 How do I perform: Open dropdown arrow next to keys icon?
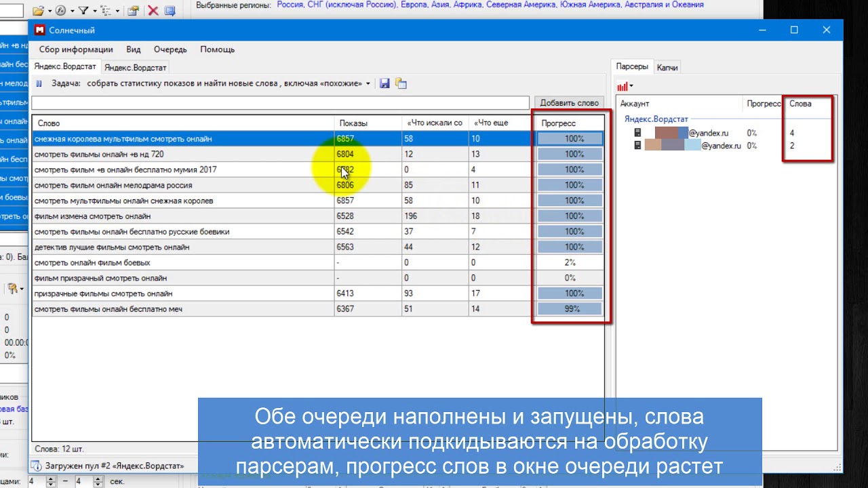pyautogui.click(x=22, y=289)
